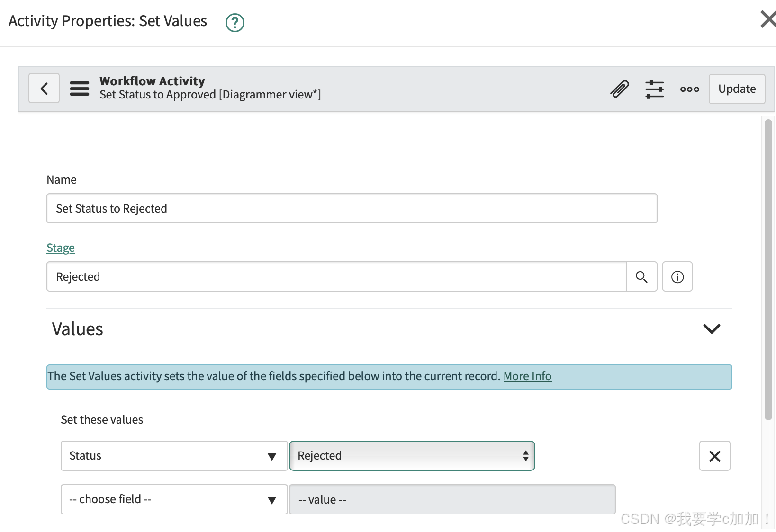This screenshot has height=532, width=776.
Task: Open the Status field dropdown
Action: click(174, 456)
